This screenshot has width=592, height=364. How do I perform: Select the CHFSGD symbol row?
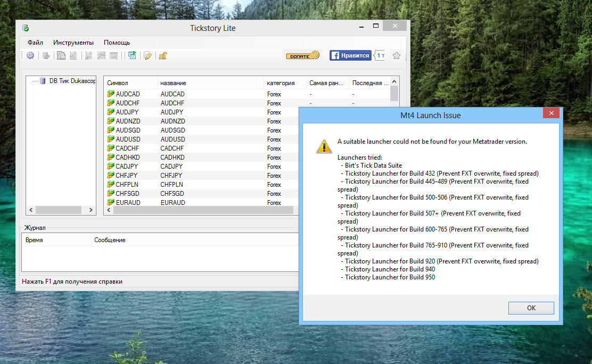point(201,194)
